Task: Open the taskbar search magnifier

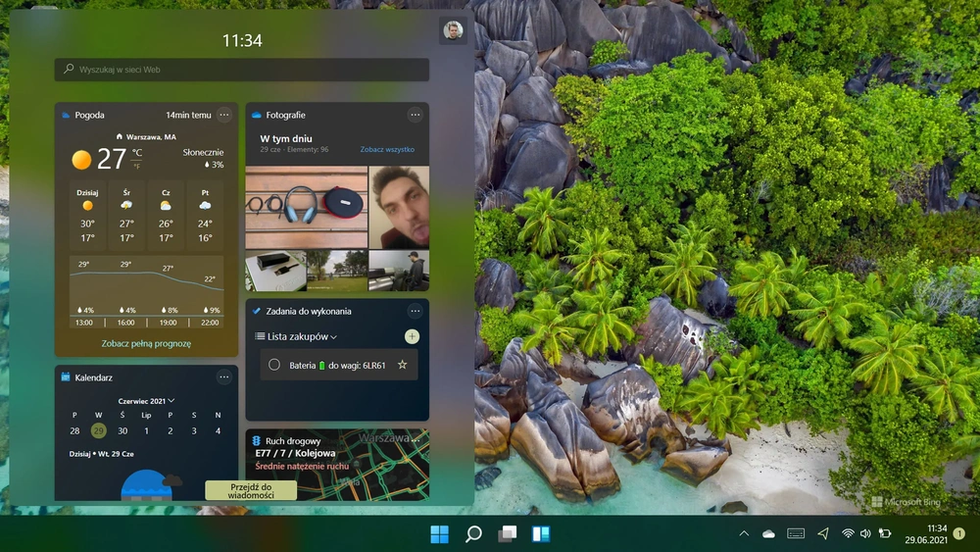Action: (x=473, y=534)
